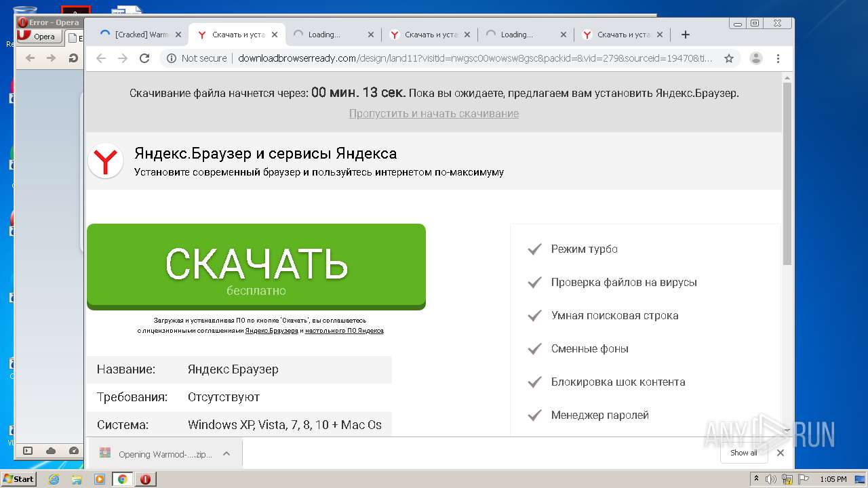Click the scrollbar down arrow
This screenshot has height=488, width=868.
[787, 430]
